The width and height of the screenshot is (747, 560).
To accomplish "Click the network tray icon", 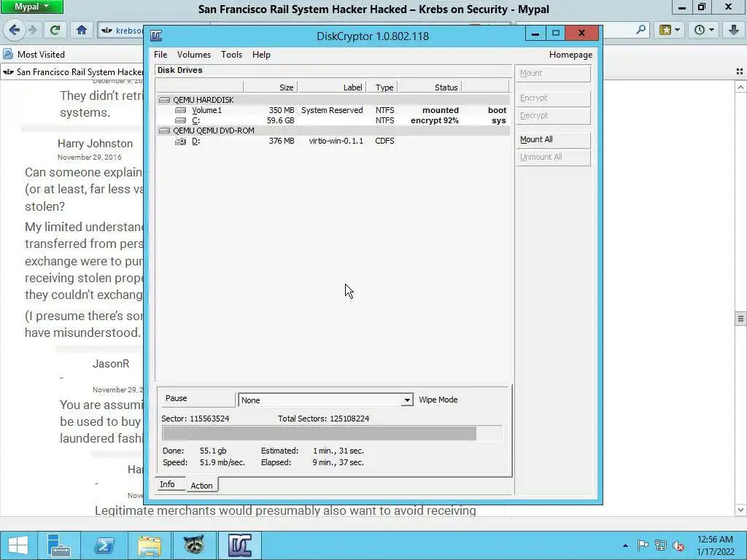I will click(x=661, y=545).
